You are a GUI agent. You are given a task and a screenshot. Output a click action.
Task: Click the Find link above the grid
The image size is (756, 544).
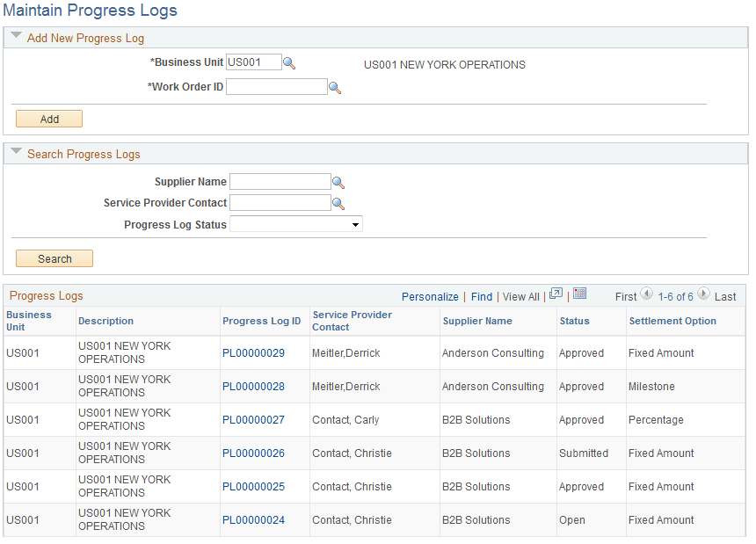click(482, 297)
